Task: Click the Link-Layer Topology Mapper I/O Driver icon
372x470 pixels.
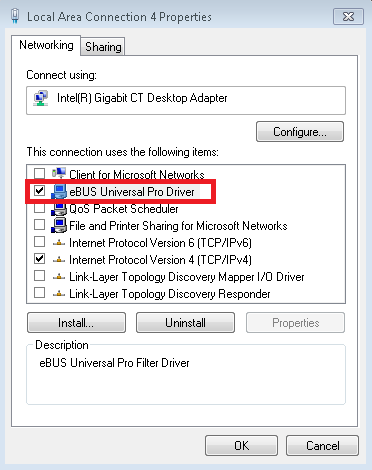Action: 59,277
